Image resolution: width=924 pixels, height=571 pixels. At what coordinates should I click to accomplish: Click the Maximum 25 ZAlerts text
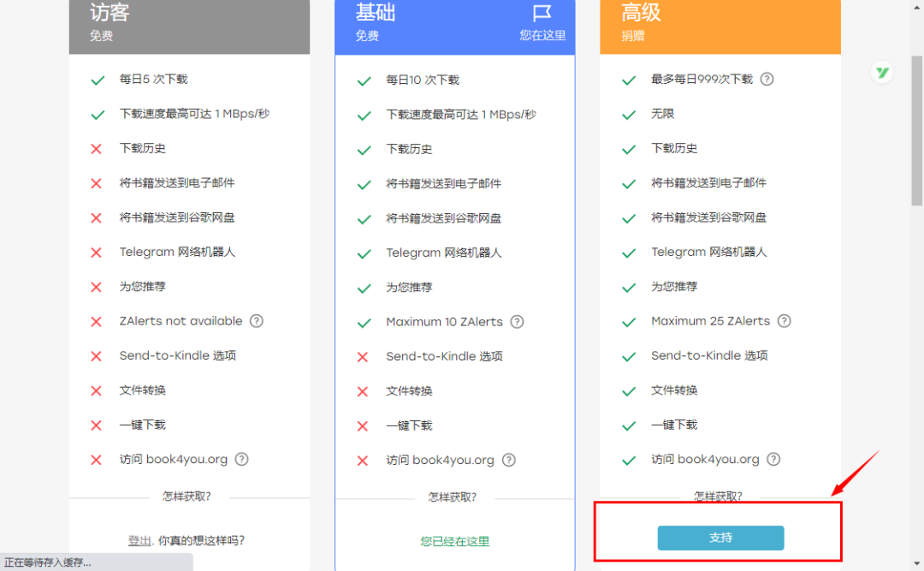coord(711,321)
